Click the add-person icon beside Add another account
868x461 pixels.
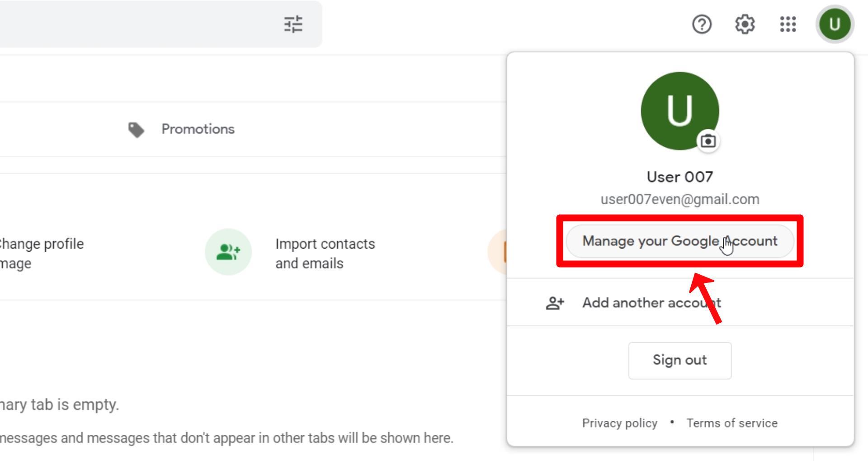pyautogui.click(x=555, y=303)
